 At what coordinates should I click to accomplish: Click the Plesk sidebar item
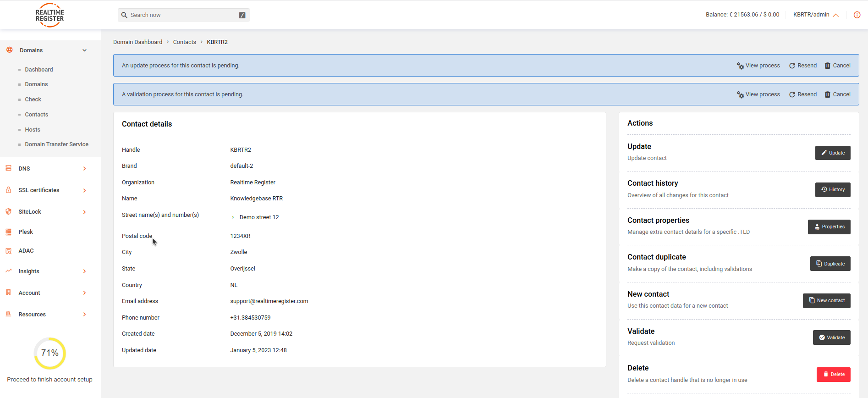26,232
